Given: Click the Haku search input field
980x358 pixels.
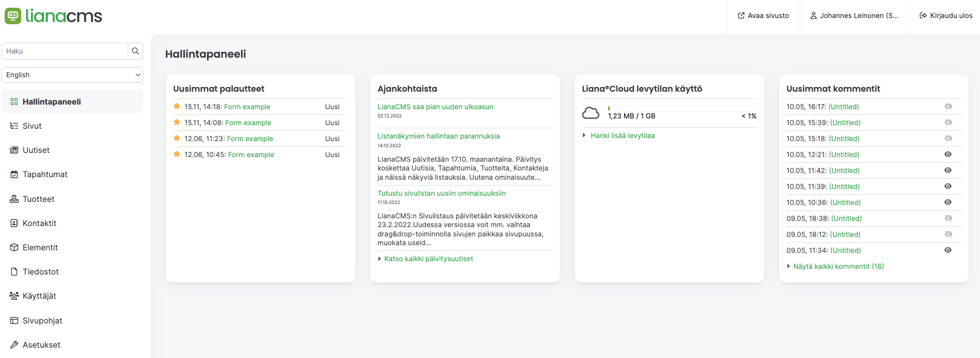Looking at the screenshot, I should (65, 51).
